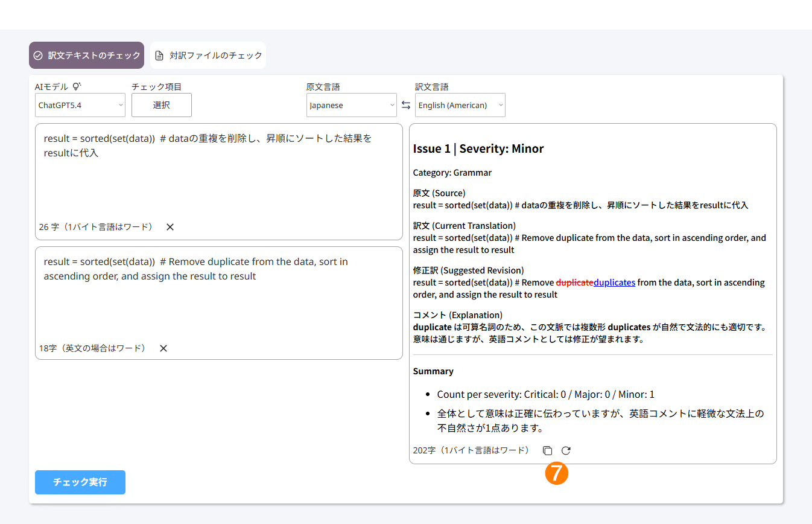Viewport: 812px width, 524px height.
Task: Click the "Category: Grammar" line
Action: pyautogui.click(x=452, y=173)
